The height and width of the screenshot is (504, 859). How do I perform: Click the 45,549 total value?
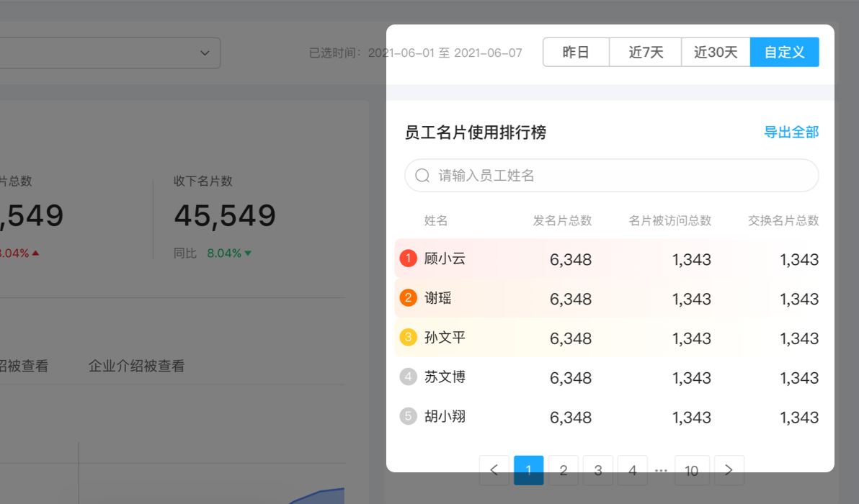[x=225, y=215]
